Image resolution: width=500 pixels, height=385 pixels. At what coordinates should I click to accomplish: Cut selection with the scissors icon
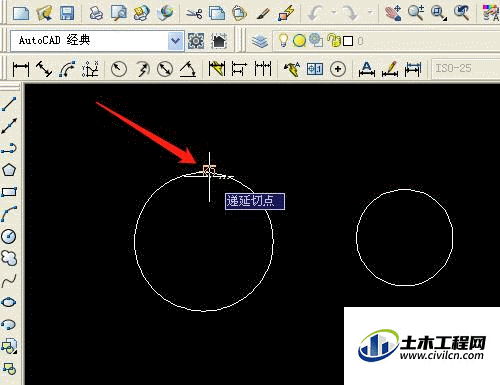(x=194, y=13)
